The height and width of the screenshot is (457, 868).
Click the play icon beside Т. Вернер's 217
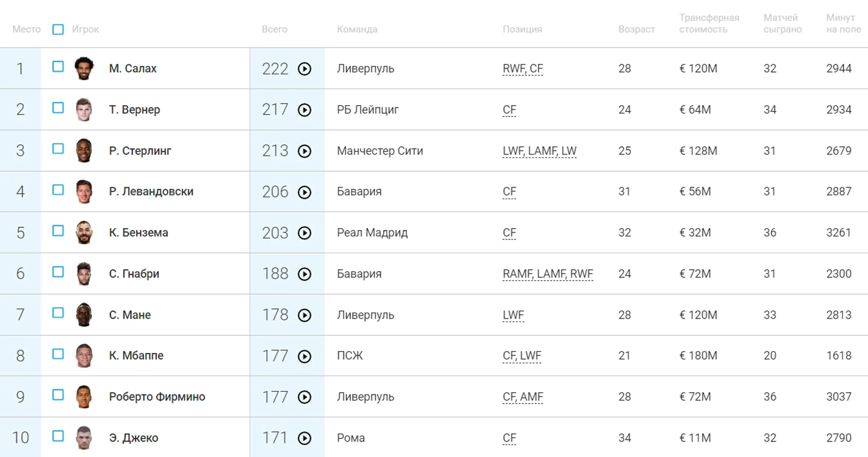click(304, 110)
